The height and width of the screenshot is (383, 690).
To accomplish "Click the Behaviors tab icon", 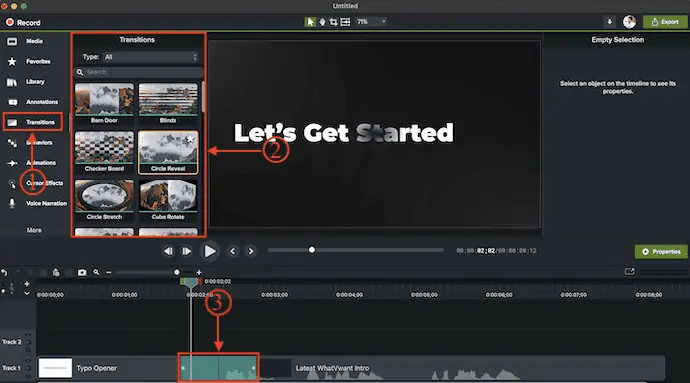I will point(12,143).
